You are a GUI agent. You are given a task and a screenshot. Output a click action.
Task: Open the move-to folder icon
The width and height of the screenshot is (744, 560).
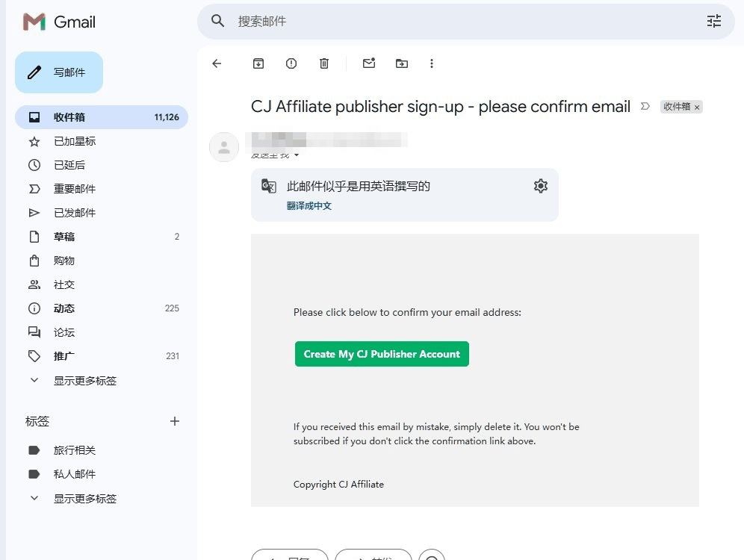click(402, 63)
